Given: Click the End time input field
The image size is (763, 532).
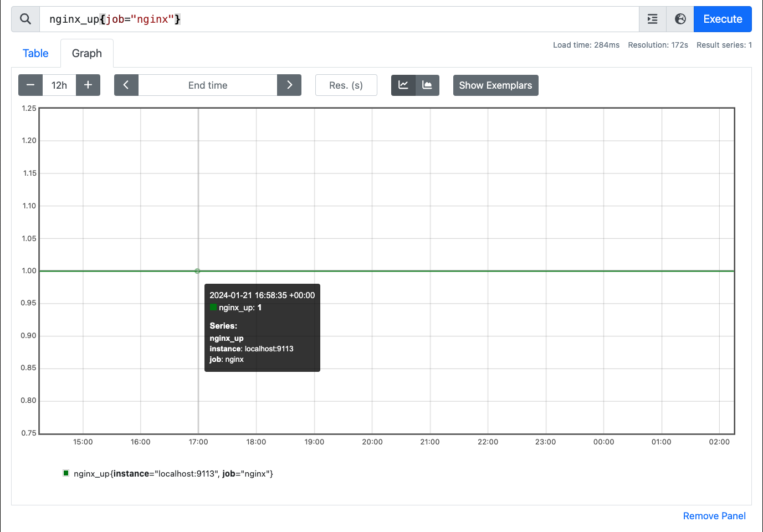Looking at the screenshot, I should [208, 85].
